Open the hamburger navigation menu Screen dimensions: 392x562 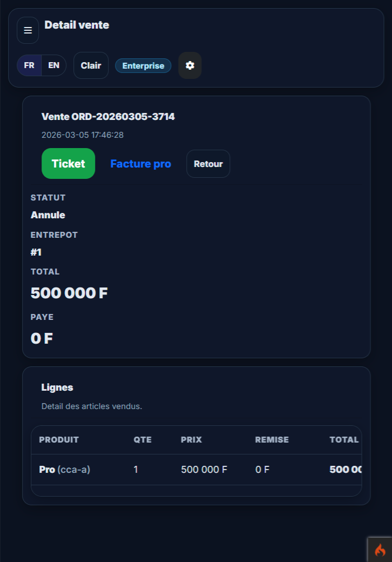tap(28, 30)
